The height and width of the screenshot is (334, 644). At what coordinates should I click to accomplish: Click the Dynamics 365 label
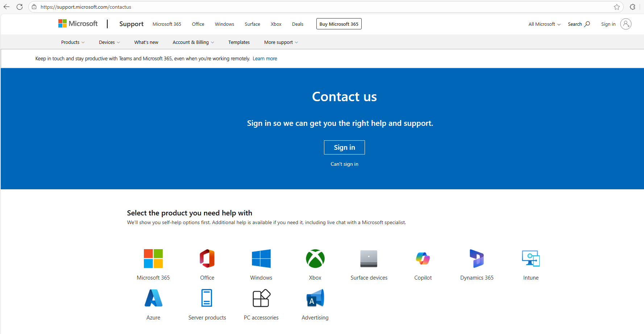click(477, 278)
